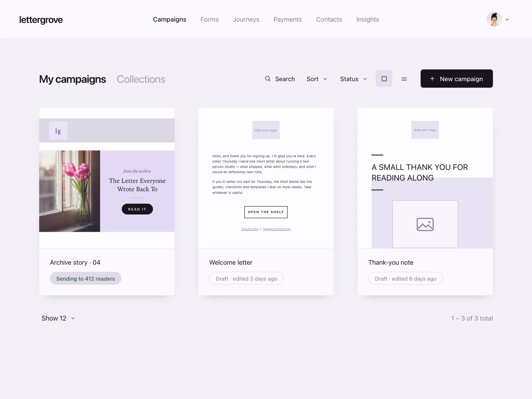This screenshot has width=532, height=399.
Task: Go to Contacts
Action: (329, 19)
